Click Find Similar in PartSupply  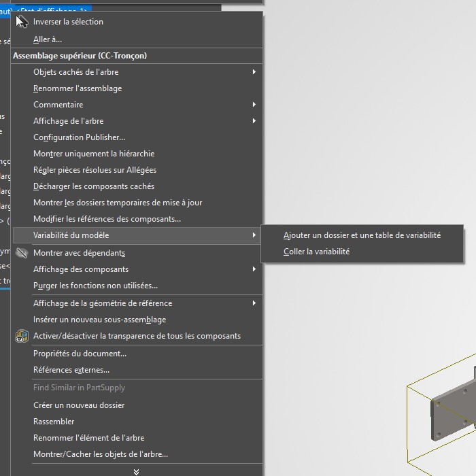80,388
